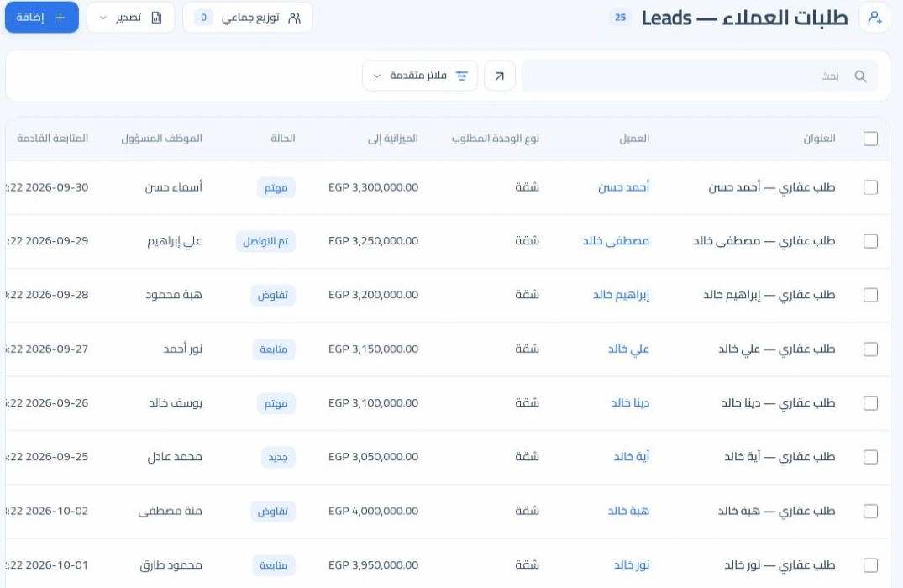Click budget EGP 4,000,000.00

(373, 511)
